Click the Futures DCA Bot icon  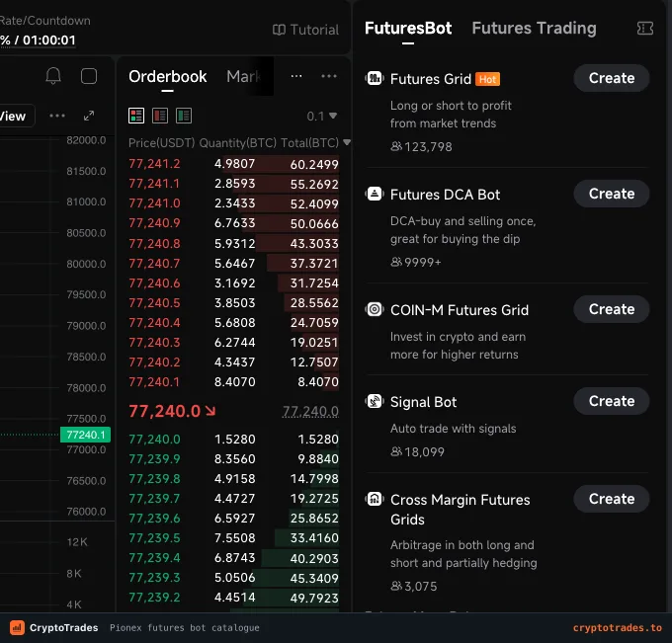375,194
